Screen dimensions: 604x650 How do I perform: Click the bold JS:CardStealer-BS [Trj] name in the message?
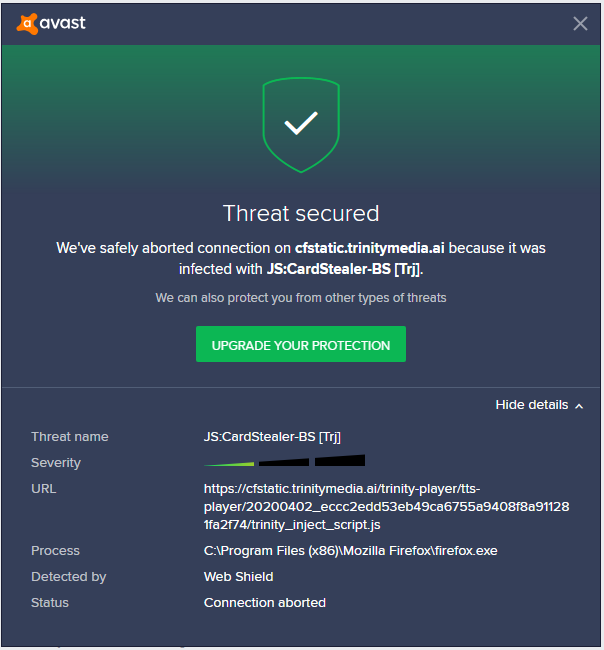click(x=344, y=269)
